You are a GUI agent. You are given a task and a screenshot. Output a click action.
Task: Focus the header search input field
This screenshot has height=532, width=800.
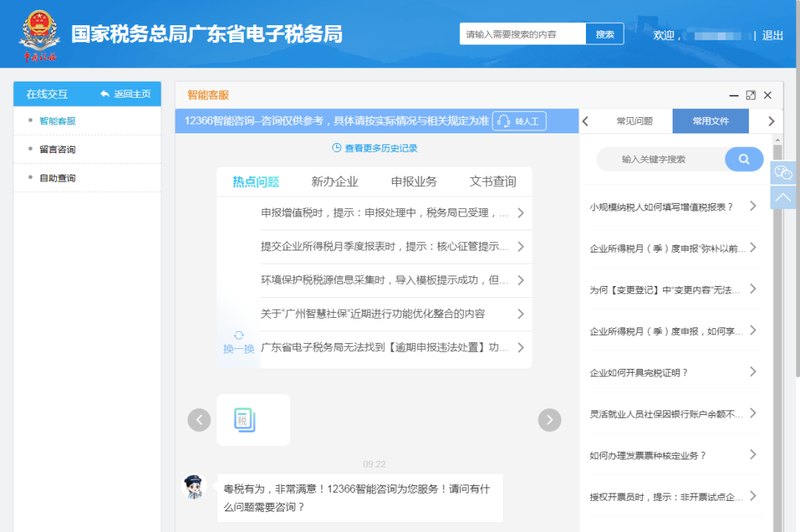[x=523, y=33]
